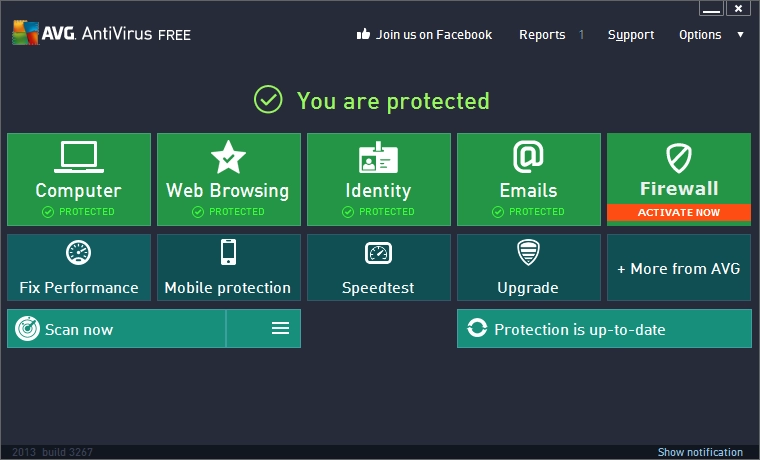Click the Scan now radar icon
760x460 pixels.
[x=27, y=329]
